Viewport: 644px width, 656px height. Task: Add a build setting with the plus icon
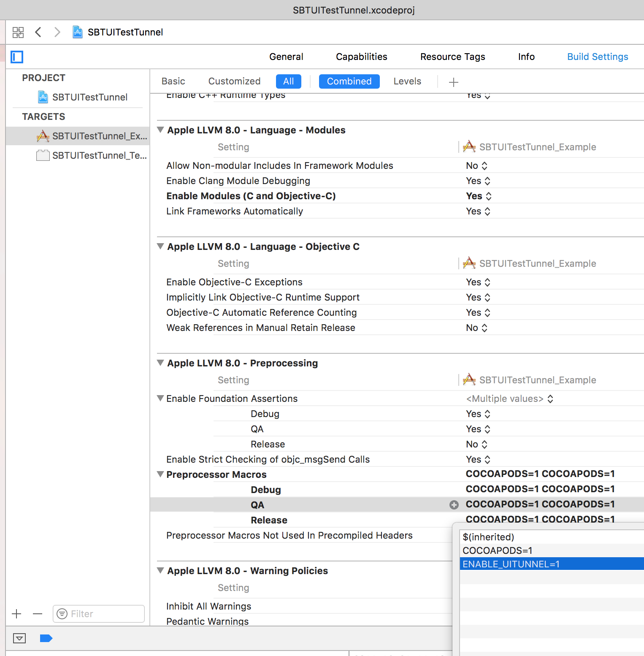click(x=454, y=82)
